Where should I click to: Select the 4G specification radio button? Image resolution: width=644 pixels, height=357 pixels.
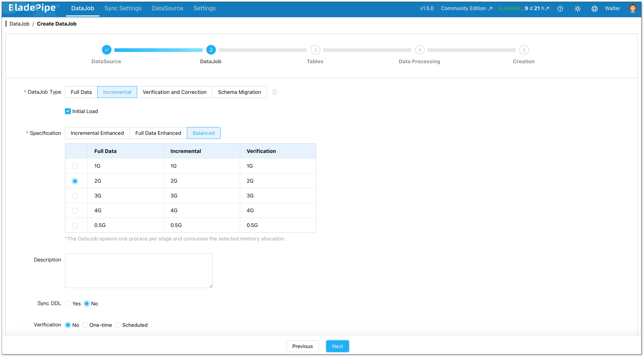[75, 211]
